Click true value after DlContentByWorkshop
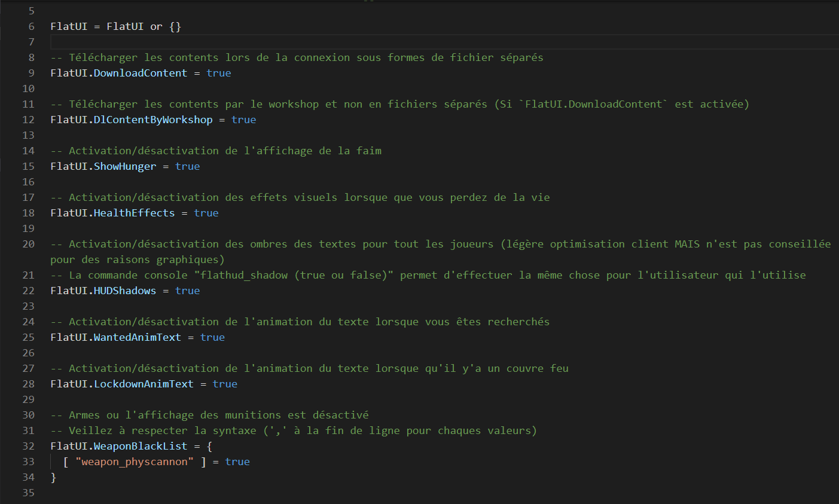This screenshot has height=504, width=839. tap(244, 120)
